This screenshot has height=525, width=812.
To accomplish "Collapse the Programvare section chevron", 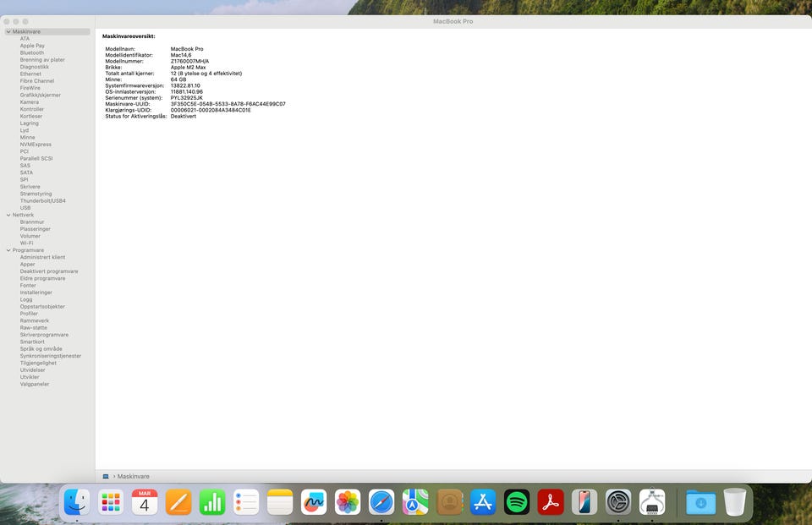I will point(8,250).
